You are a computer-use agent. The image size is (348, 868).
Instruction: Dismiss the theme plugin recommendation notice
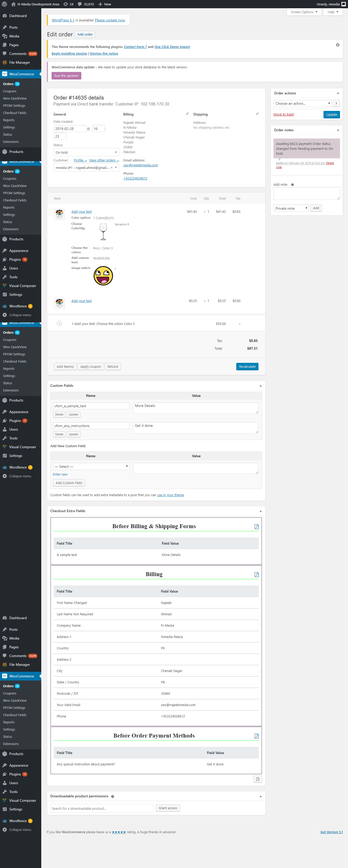337,45
